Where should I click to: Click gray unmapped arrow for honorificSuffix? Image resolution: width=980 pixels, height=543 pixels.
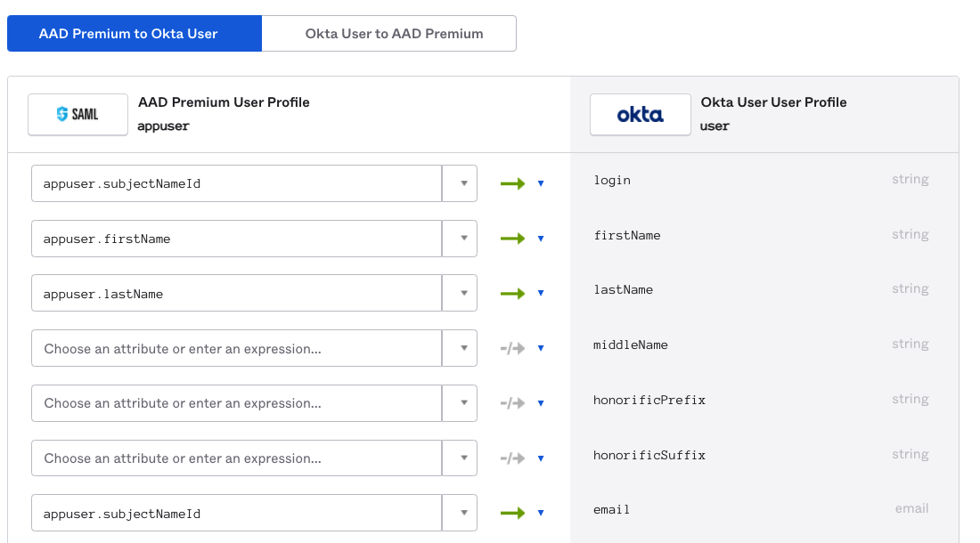pyautogui.click(x=512, y=458)
